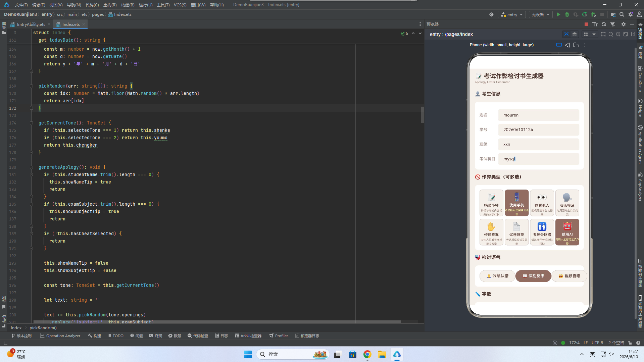Close the Index.ets editor tab
Screen dimensions: 644x362
coord(84,24)
